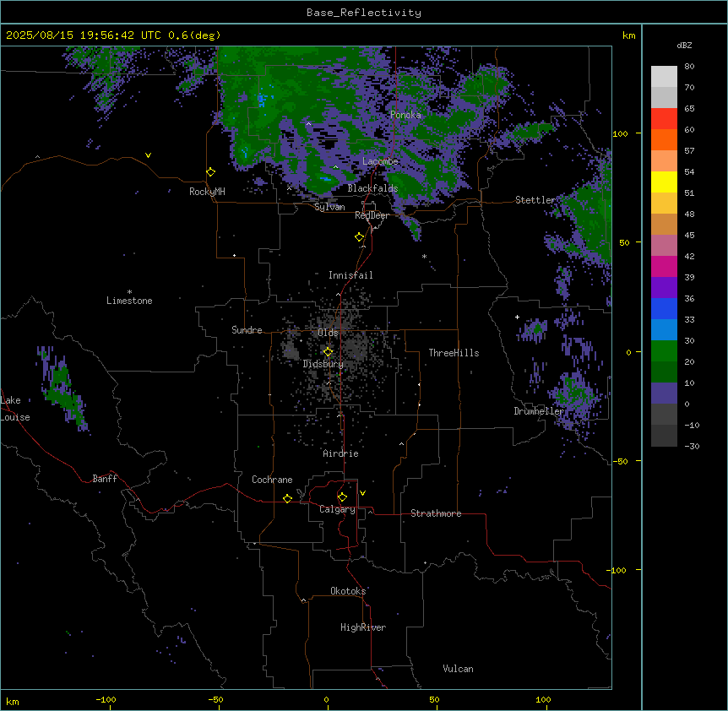The width and height of the screenshot is (728, 711).
Task: Select the light gray 70–80 dBZ swatch
Action: click(664, 77)
